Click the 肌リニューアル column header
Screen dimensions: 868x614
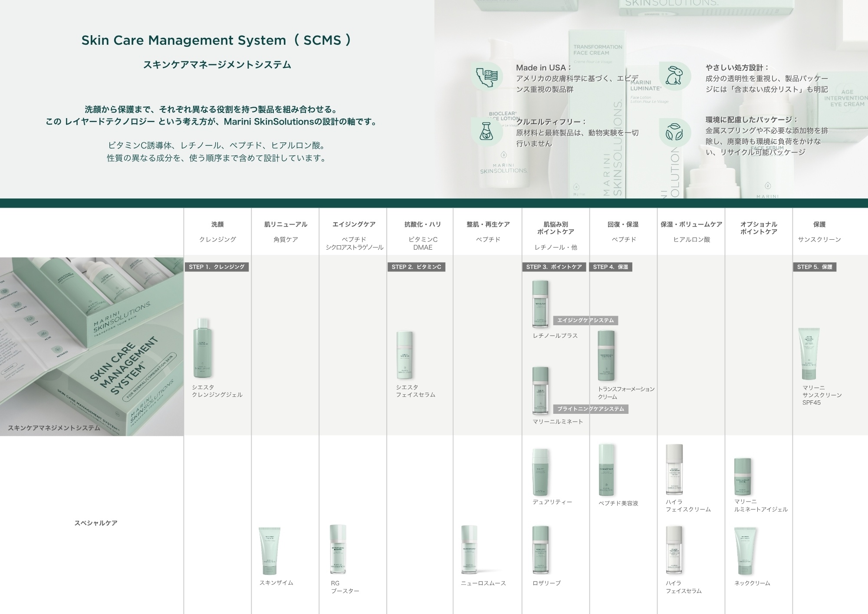(286, 224)
